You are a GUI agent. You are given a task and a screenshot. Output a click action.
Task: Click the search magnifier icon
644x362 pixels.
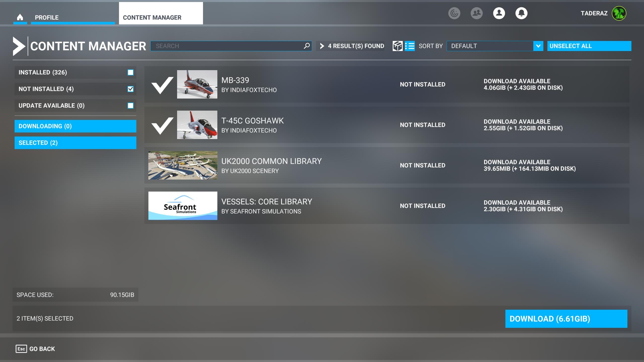point(306,46)
